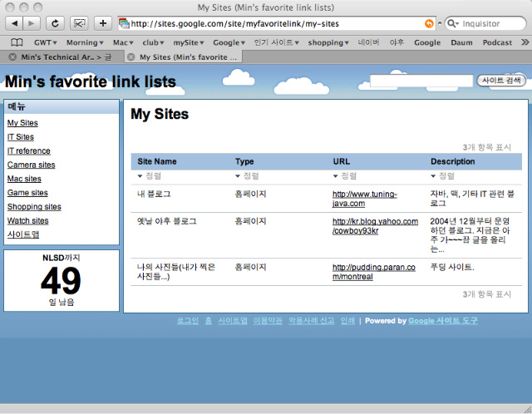Click the 인쇄 footer link
The image size is (532, 414).
click(347, 321)
